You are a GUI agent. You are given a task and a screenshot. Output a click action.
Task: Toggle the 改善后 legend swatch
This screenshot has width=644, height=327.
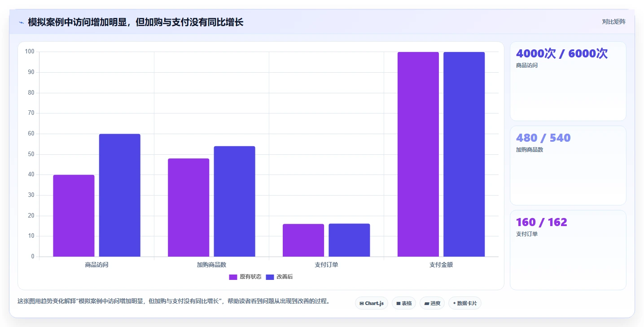tap(270, 277)
